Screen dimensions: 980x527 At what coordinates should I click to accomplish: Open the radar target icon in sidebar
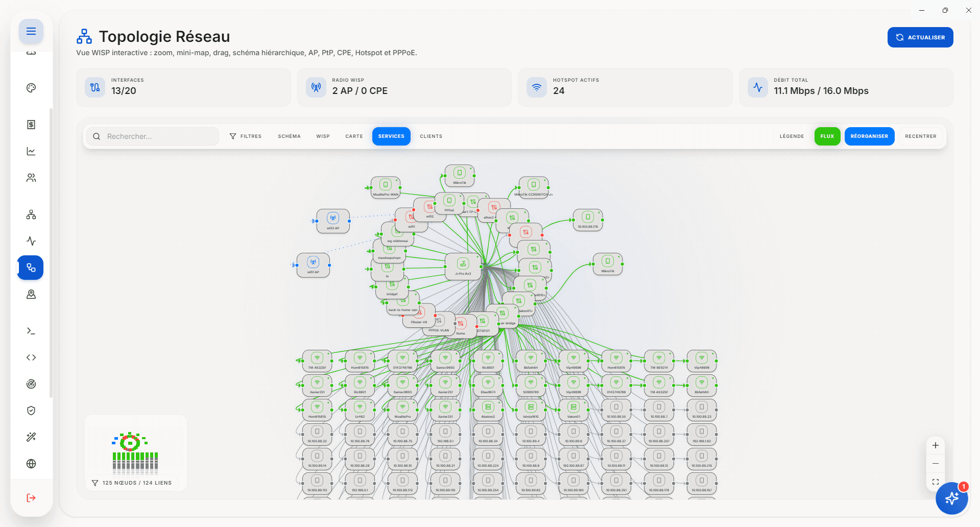point(31,384)
